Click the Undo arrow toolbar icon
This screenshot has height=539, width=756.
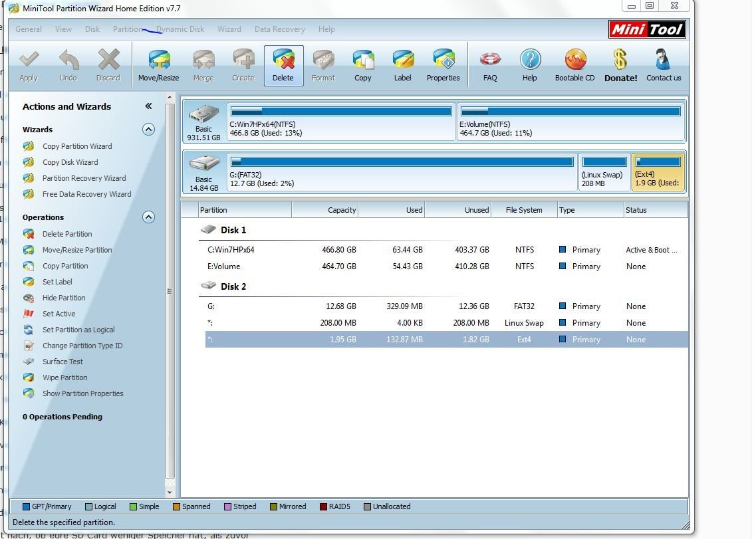(68, 66)
